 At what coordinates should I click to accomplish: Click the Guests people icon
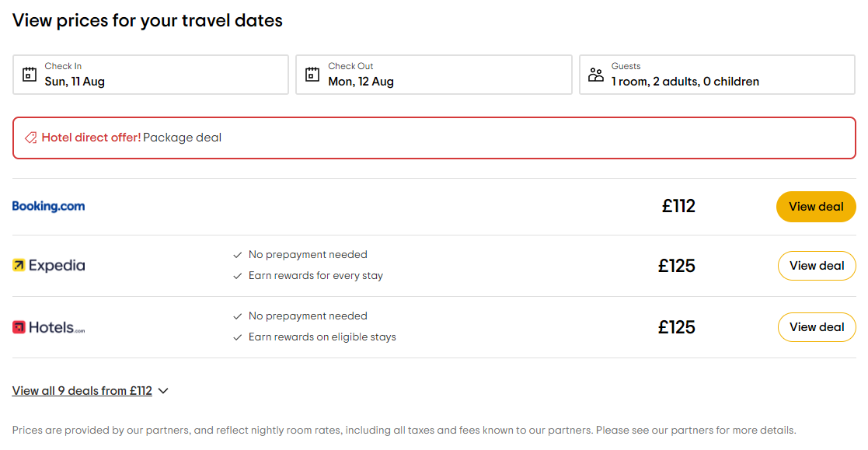coord(596,75)
